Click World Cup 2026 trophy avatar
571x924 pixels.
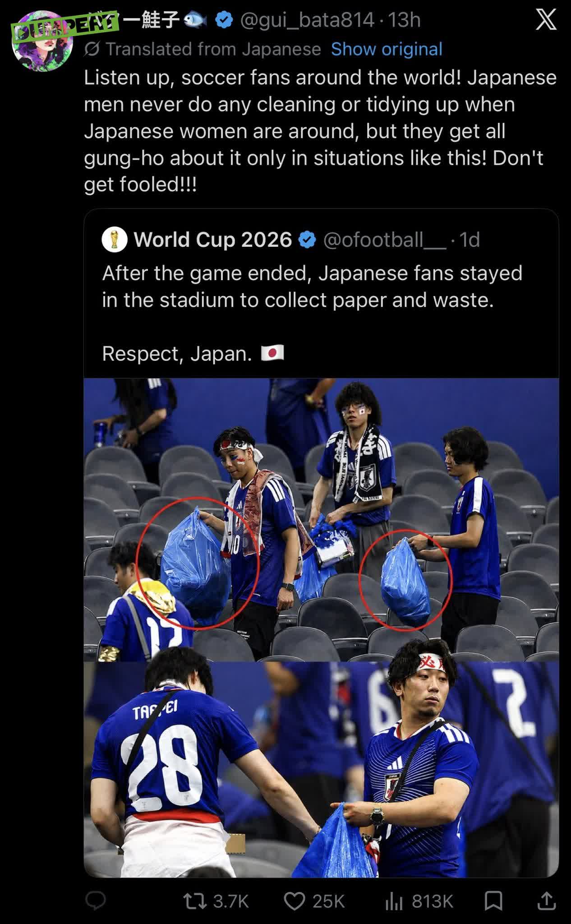click(x=114, y=240)
